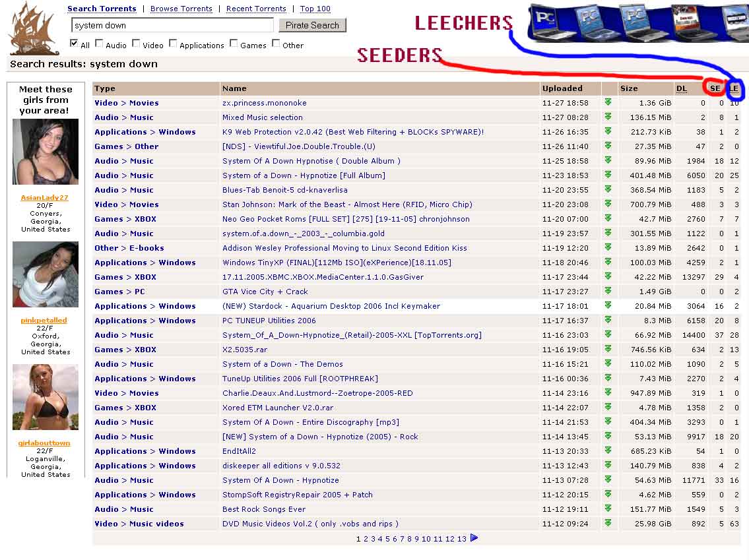The image size is (749, 560).
Task: Click the PC laptops banner ad
Action: [x=638, y=22]
